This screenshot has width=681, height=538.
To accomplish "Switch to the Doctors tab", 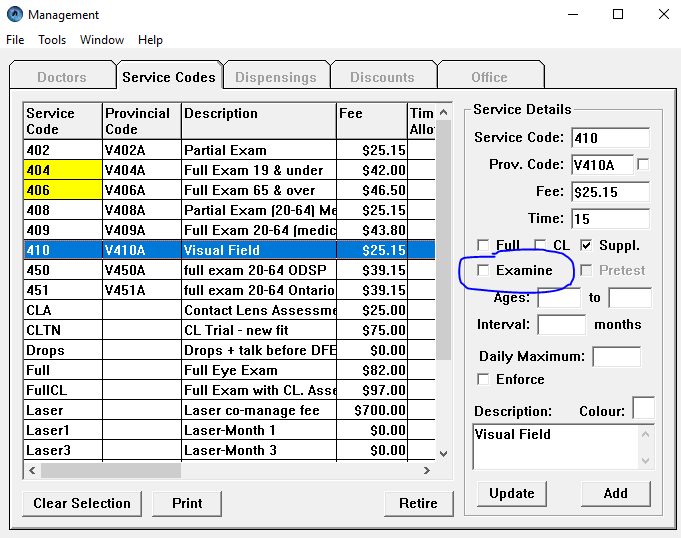I will click(x=62, y=77).
